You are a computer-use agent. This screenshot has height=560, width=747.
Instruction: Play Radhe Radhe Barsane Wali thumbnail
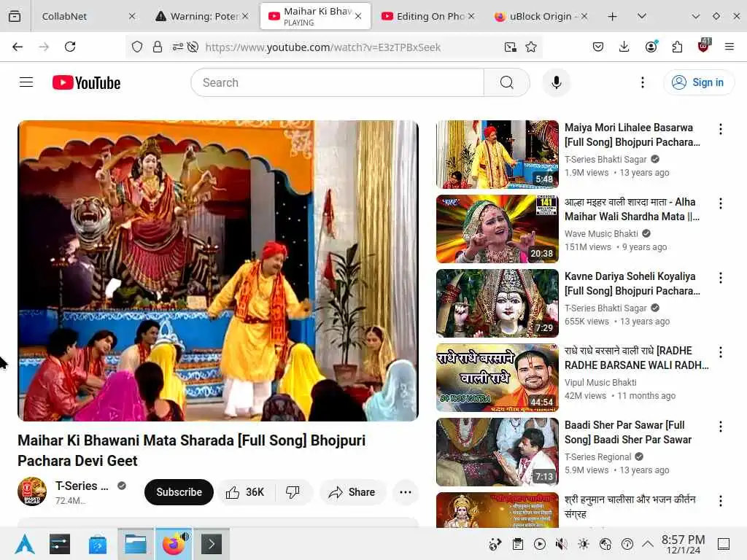point(498,377)
